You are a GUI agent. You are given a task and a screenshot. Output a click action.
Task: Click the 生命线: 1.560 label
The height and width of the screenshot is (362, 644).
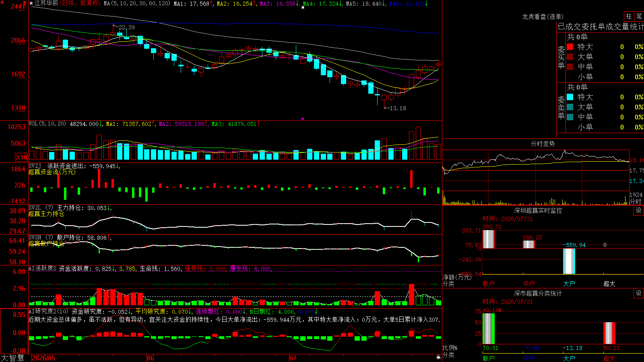[160, 269]
